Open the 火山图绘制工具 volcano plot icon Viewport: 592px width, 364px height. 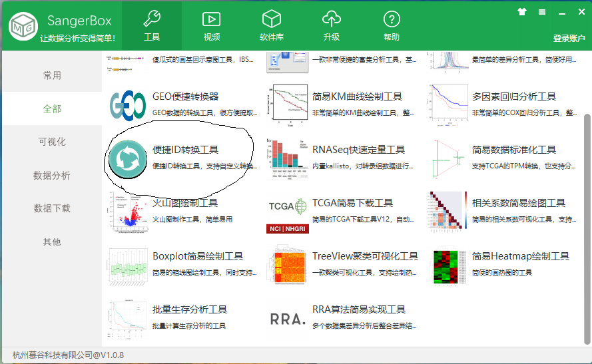(128, 212)
